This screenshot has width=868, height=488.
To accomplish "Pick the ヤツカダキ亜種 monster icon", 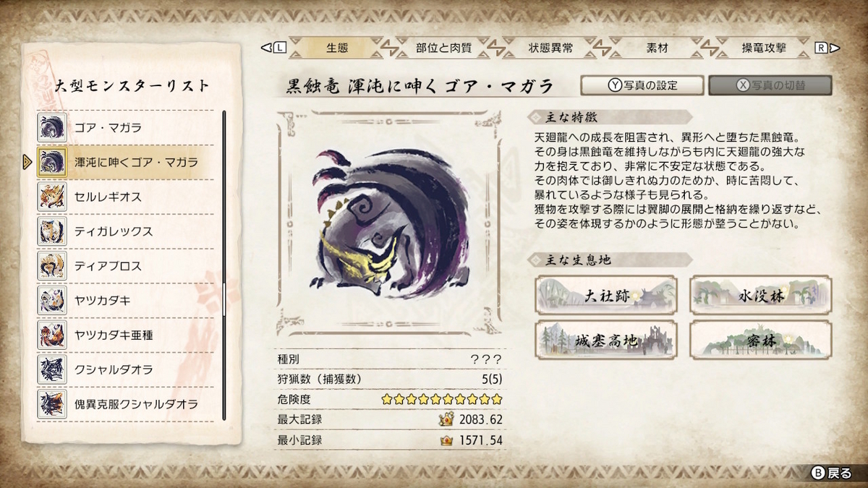I will pyautogui.click(x=52, y=335).
